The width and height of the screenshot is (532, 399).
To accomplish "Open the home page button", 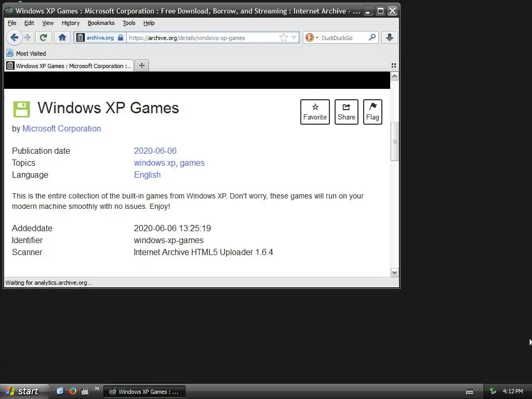I will click(x=62, y=37).
